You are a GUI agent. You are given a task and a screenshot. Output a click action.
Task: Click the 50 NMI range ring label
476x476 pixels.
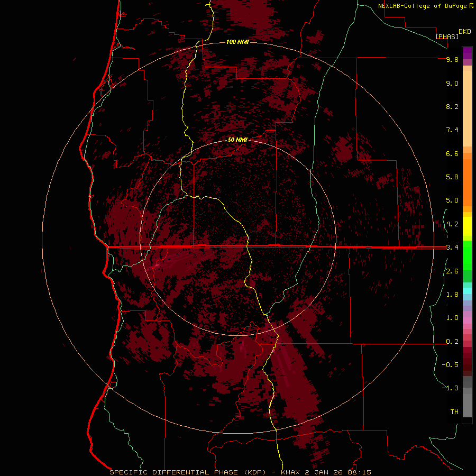point(237,140)
